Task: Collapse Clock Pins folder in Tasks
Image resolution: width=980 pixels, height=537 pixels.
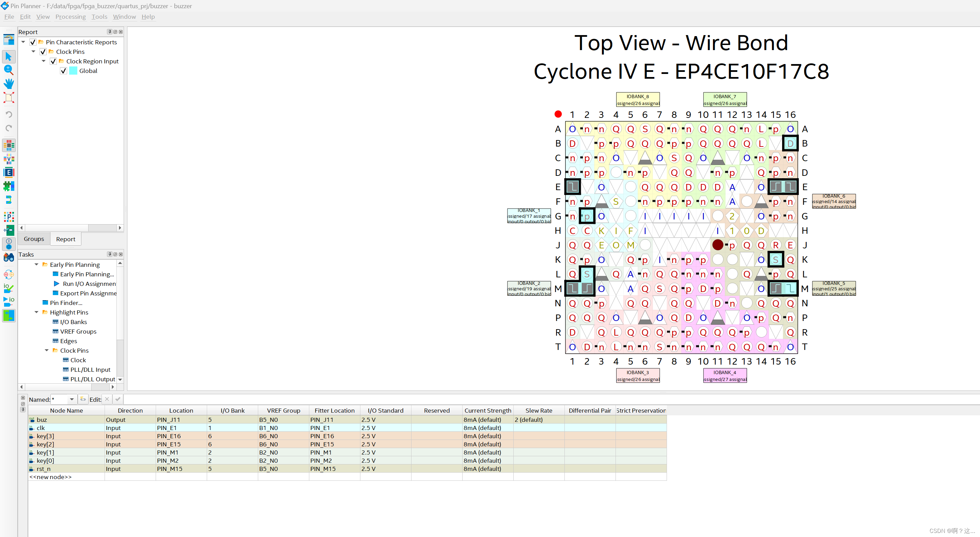Action: [x=47, y=350]
